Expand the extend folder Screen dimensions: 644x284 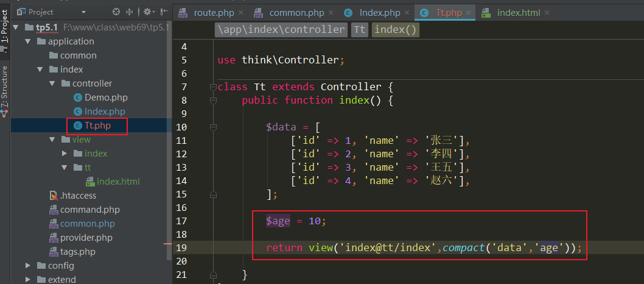[28, 280]
